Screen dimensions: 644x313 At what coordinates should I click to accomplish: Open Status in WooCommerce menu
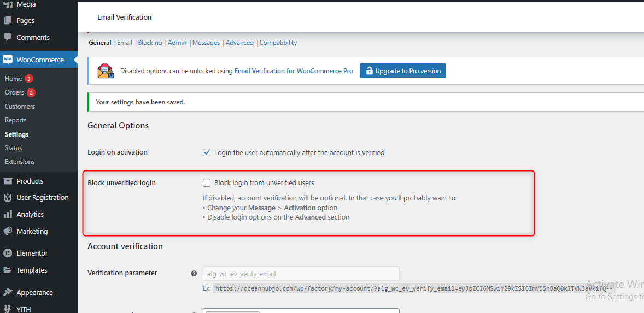coord(14,147)
